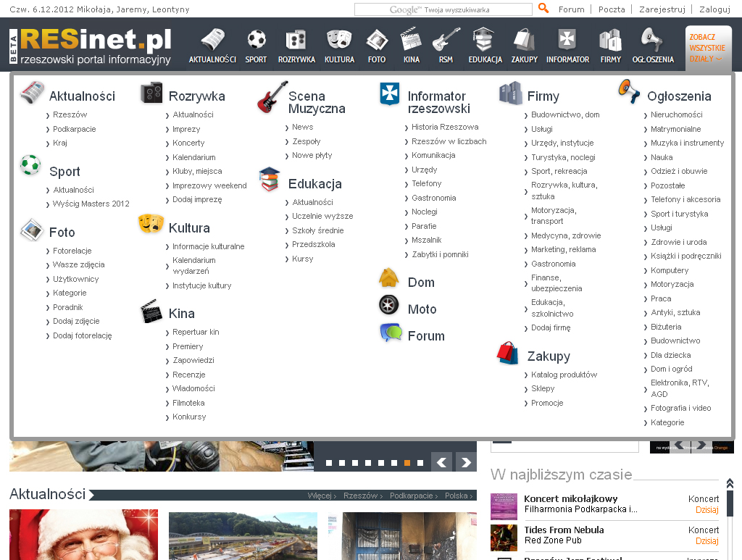Open the Ogłoszenia megaphone icon in navbar

652,39
